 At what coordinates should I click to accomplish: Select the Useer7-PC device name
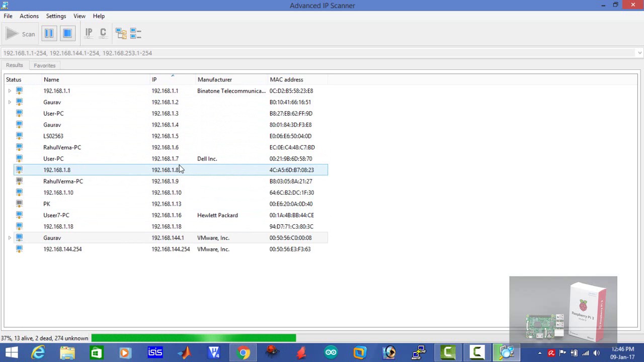(x=56, y=215)
